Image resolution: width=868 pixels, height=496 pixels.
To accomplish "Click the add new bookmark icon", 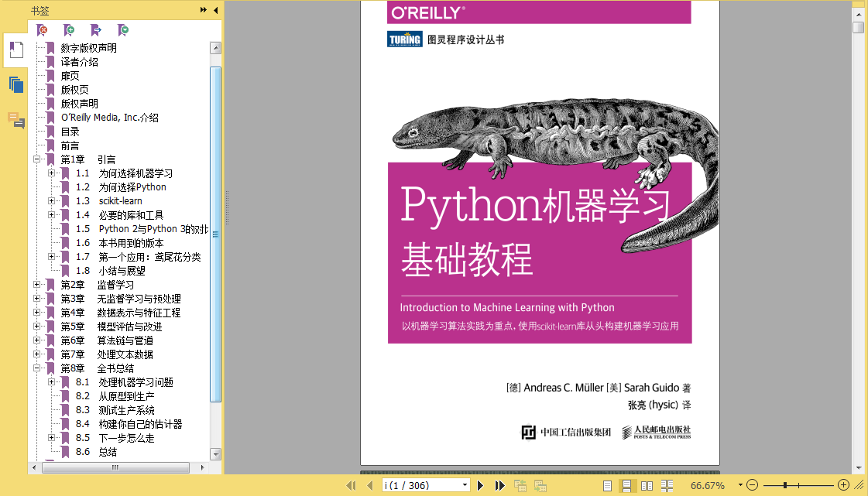I will point(69,30).
